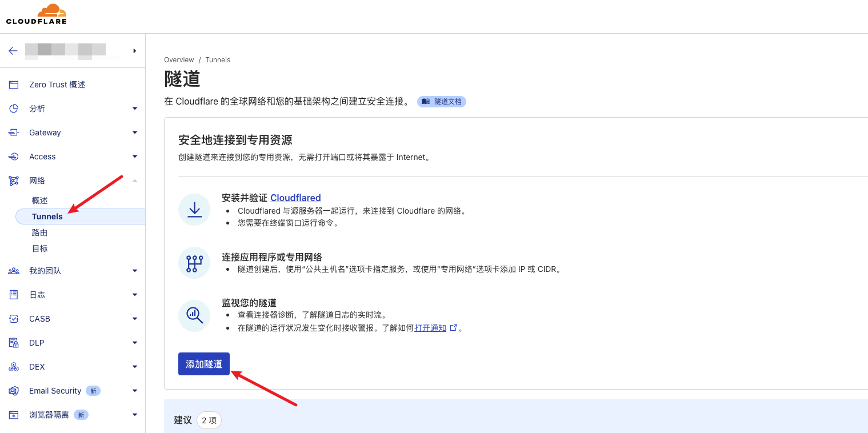Click the Access sidebar icon

click(x=14, y=157)
